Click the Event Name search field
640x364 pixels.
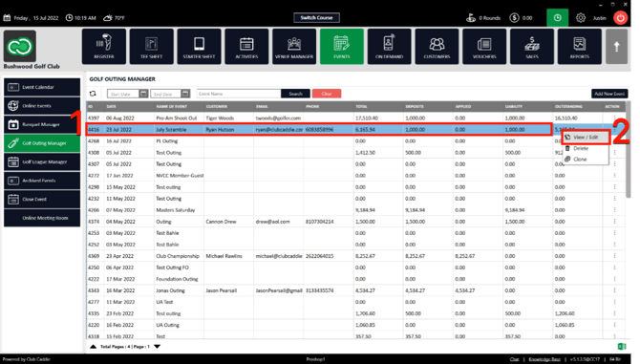pos(239,94)
